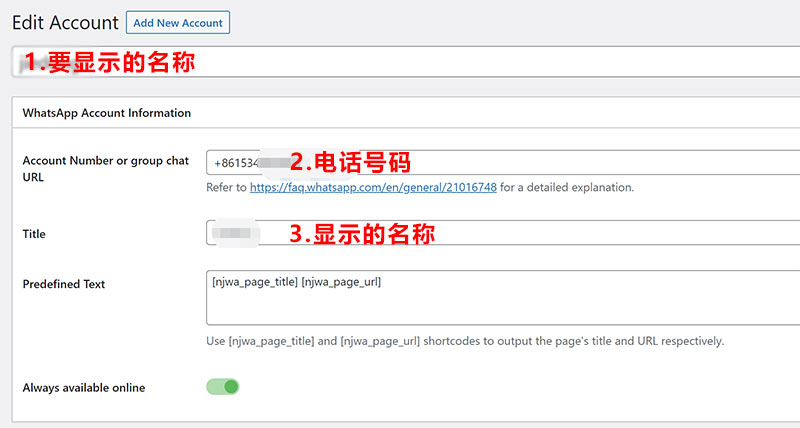
Task: Click the WhatsApp Account Information panel header
Action: [107, 113]
